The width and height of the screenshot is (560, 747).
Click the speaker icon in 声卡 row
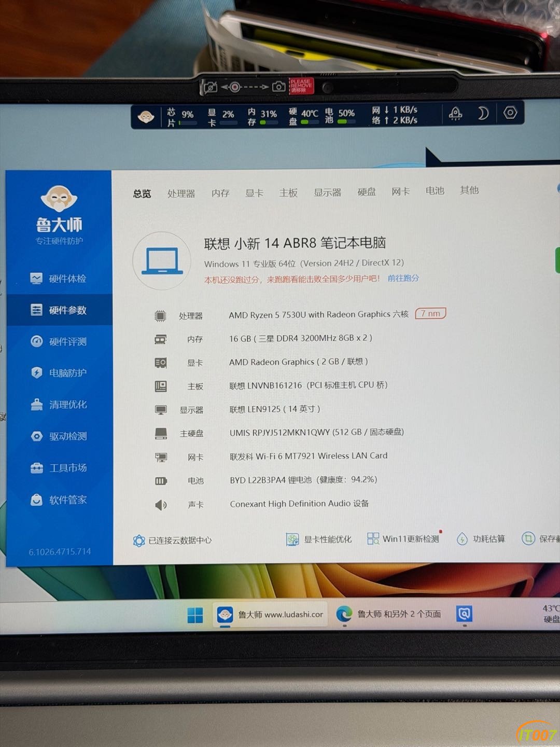(161, 505)
